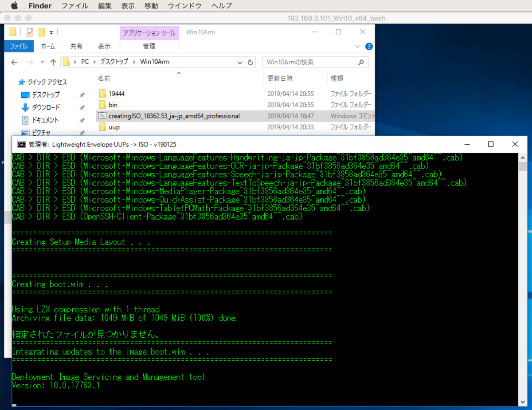The width and height of the screenshot is (532, 410).
Task: Click the new folder quick access icon
Action: (x=42, y=32)
